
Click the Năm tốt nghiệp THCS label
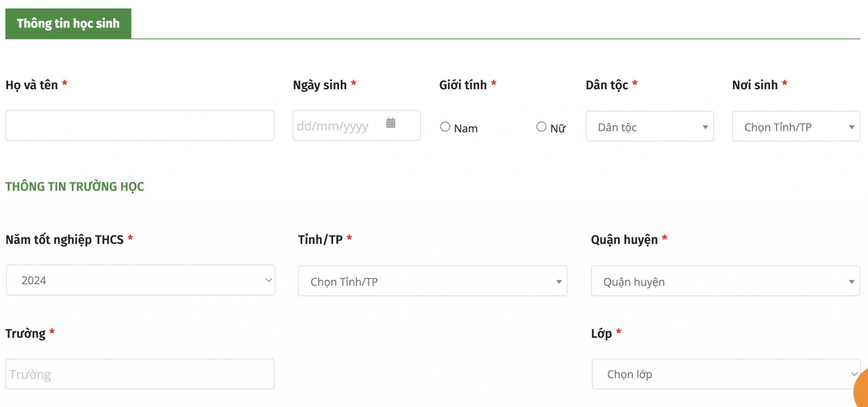tap(64, 240)
